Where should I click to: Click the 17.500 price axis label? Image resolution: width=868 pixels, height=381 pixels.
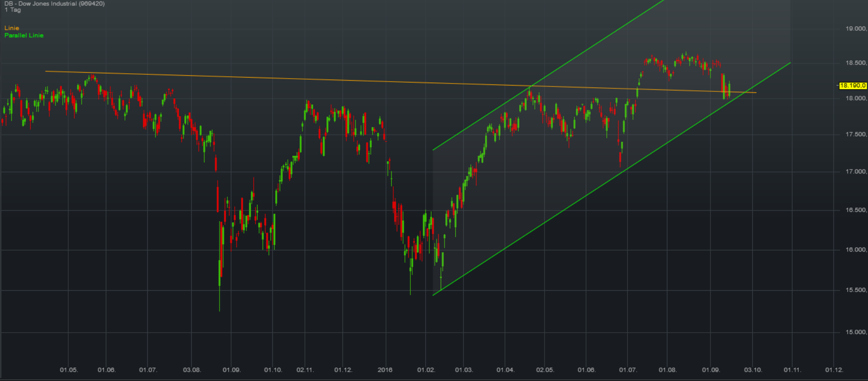point(856,134)
